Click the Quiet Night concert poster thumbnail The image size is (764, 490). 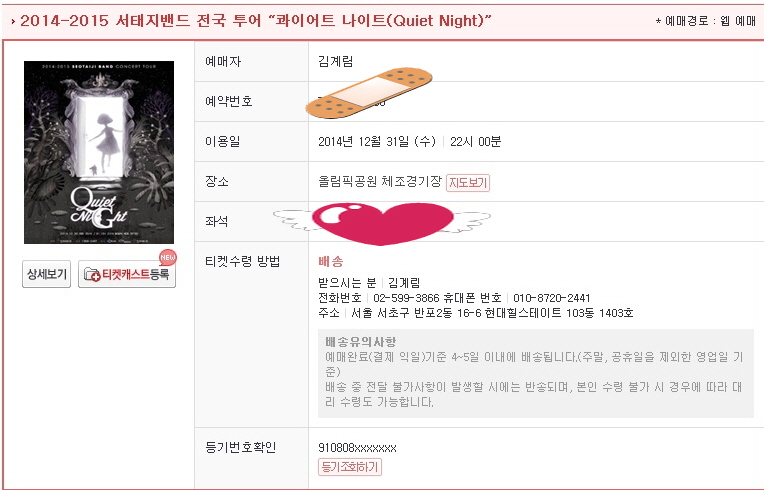pos(99,152)
